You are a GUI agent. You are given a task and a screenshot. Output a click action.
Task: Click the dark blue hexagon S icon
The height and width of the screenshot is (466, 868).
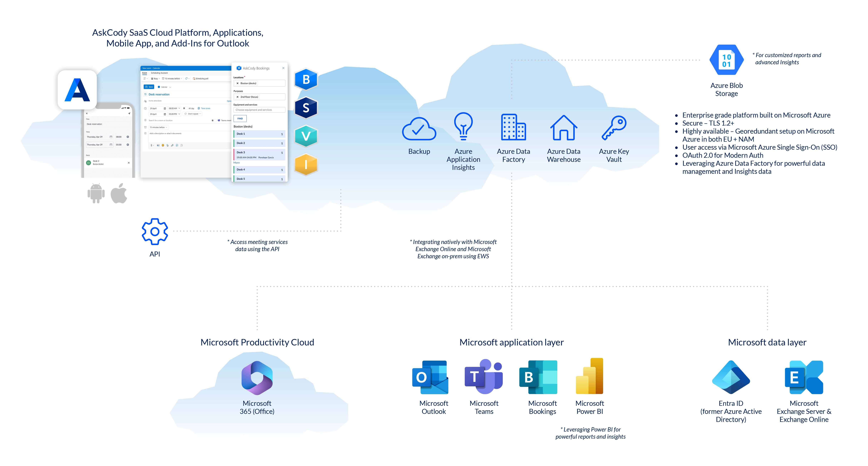tap(306, 108)
